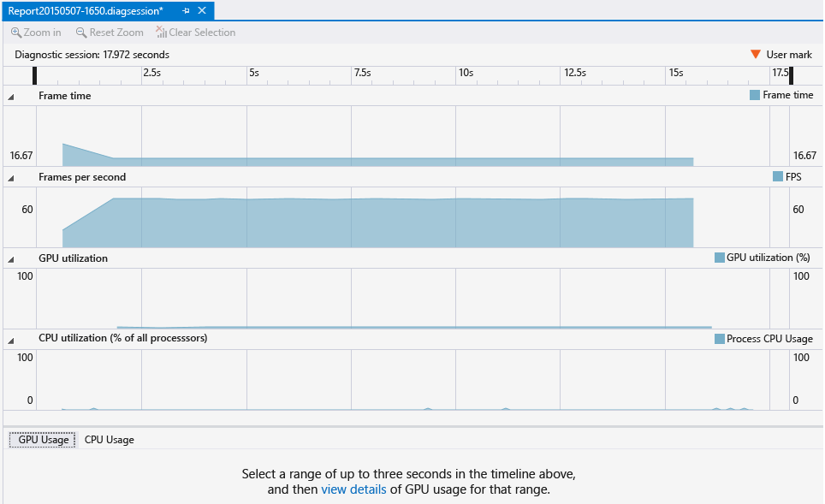Click the left timeline selection handle
The height and width of the screenshot is (504, 825).
click(x=34, y=76)
